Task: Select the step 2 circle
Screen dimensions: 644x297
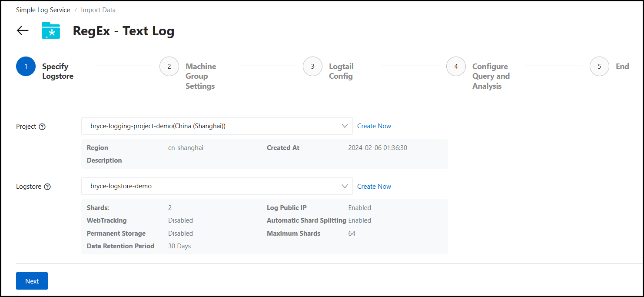Action: tap(169, 67)
